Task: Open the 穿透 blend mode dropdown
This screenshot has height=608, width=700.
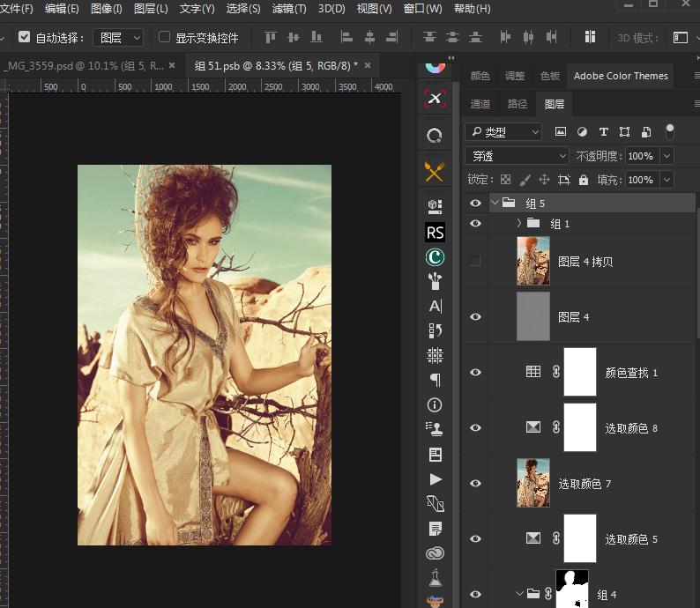Action: tap(517, 156)
